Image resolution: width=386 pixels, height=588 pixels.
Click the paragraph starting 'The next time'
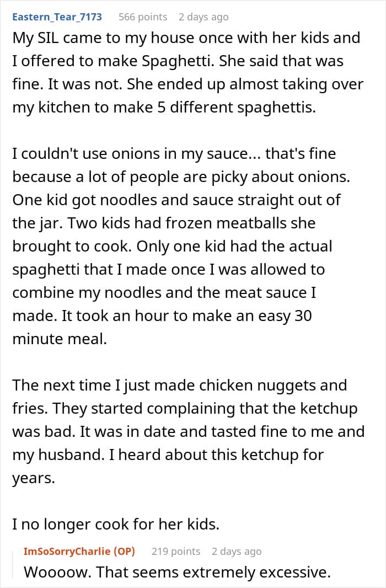tap(189, 432)
